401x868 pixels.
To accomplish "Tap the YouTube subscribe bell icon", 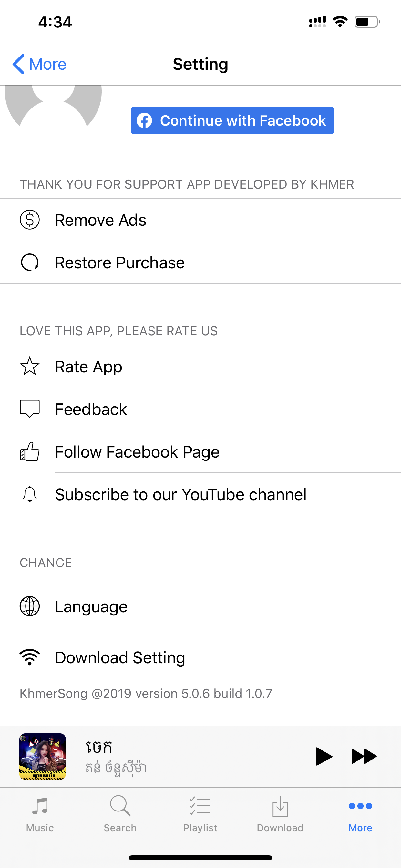I will (x=30, y=494).
